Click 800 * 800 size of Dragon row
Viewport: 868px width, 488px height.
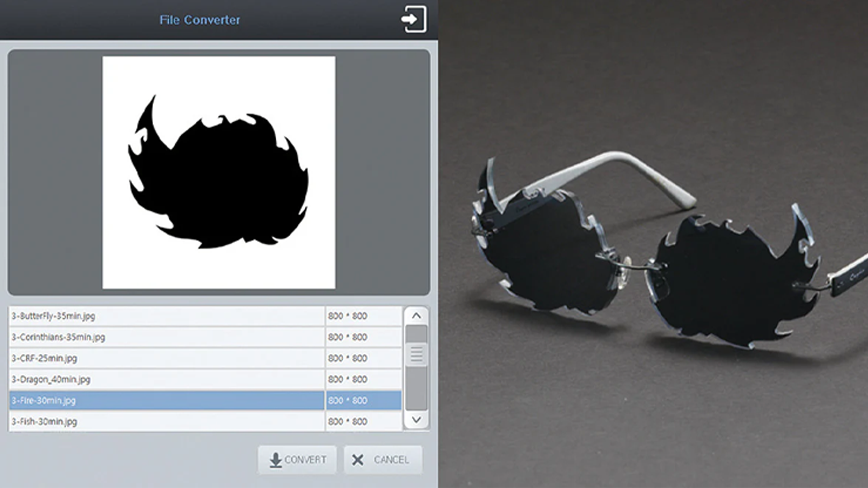[x=348, y=380]
